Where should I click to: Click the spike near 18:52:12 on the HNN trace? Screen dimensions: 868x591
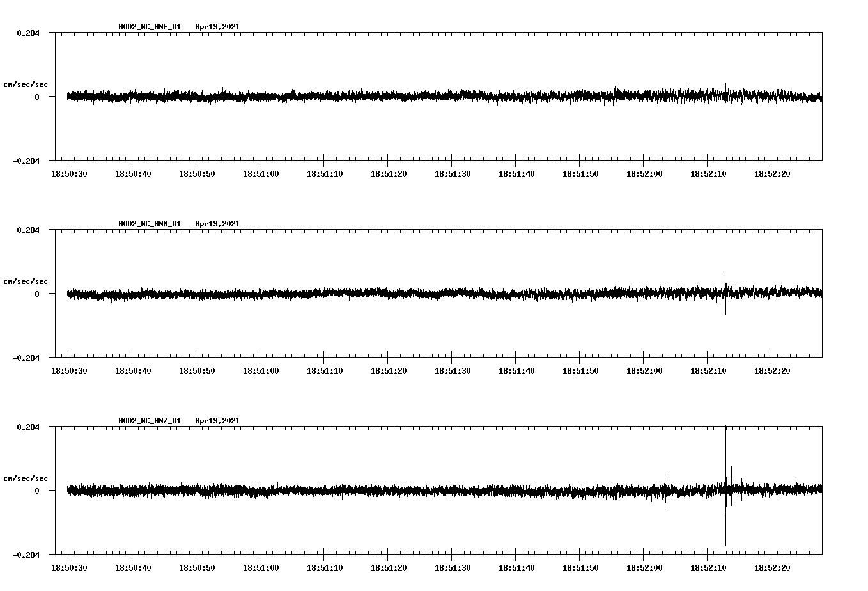[727, 294]
